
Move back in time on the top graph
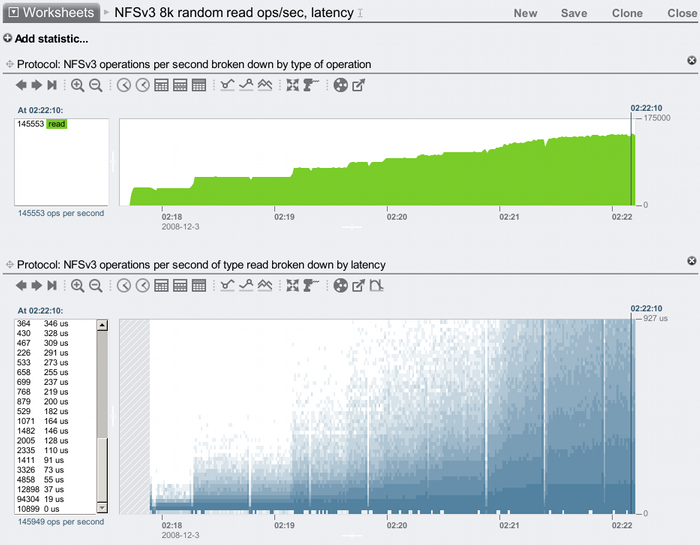pos(22,86)
